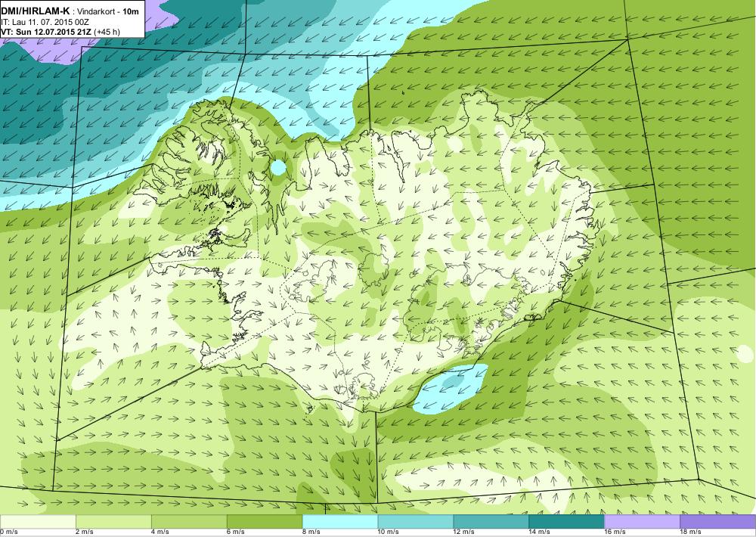Click the '18 m/s' legend label
This screenshot has height=537, width=756.
click(x=690, y=532)
